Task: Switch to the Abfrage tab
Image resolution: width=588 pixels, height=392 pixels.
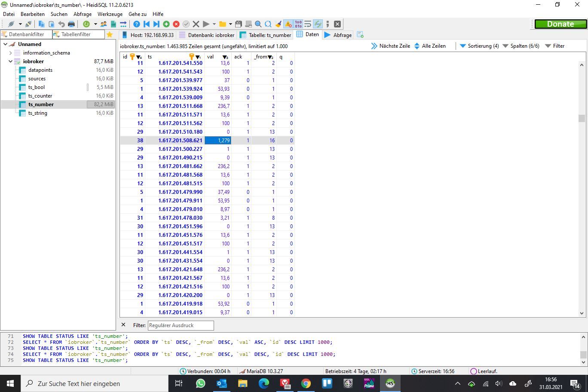Action: (x=338, y=35)
